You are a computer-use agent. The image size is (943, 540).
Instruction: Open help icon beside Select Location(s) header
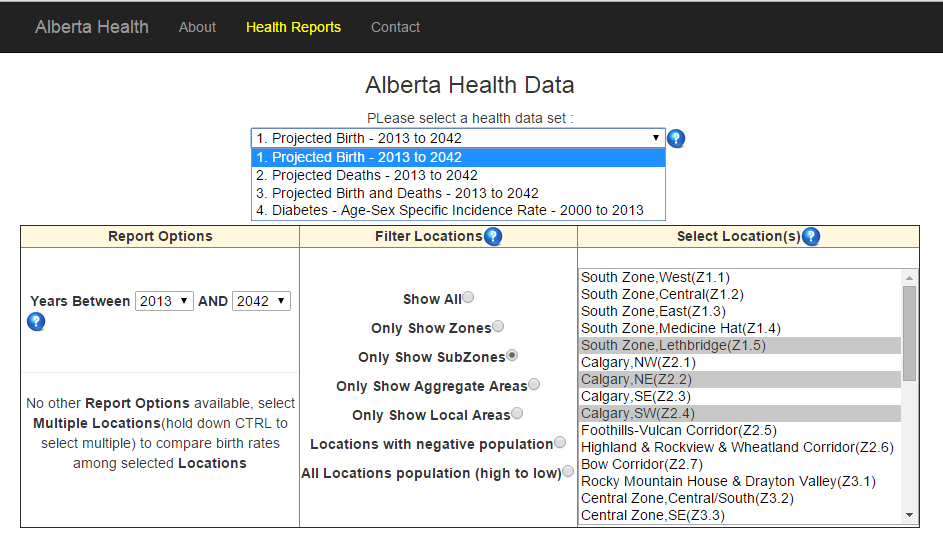pos(811,236)
